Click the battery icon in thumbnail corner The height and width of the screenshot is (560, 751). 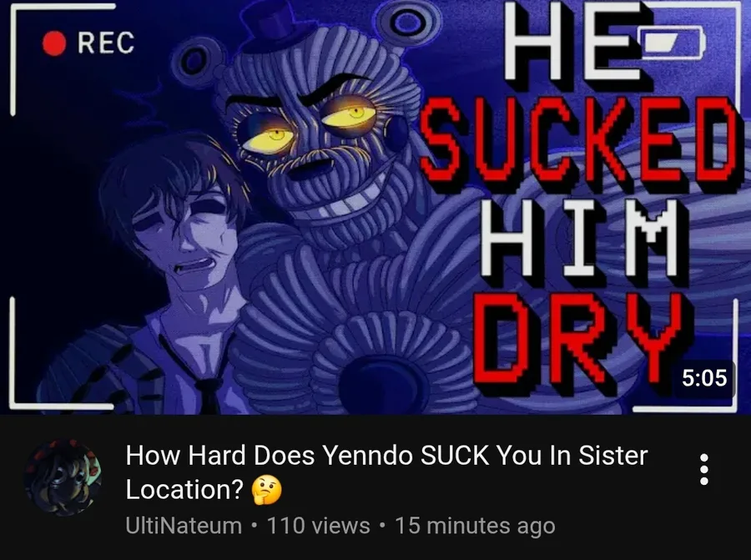tap(672, 43)
